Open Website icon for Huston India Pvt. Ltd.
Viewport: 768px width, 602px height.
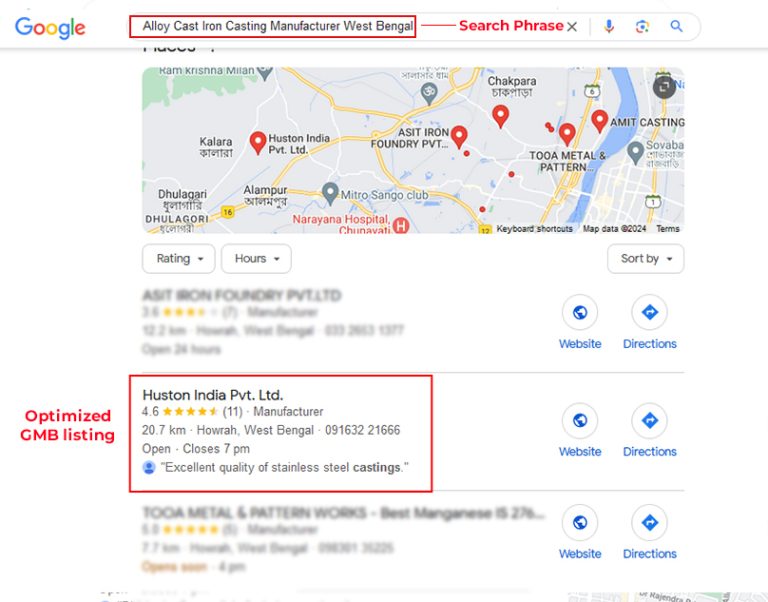[x=580, y=420]
